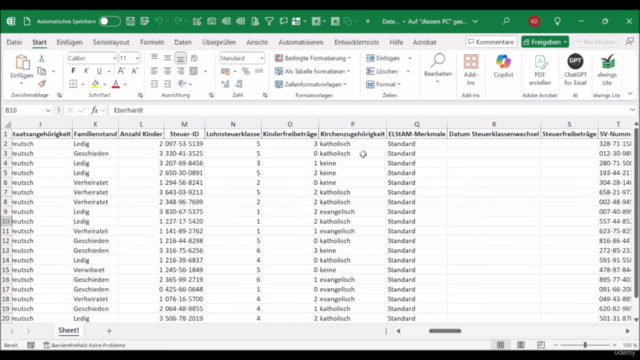
Task: Increase indent in Ausrichtung group
Action: (167, 84)
